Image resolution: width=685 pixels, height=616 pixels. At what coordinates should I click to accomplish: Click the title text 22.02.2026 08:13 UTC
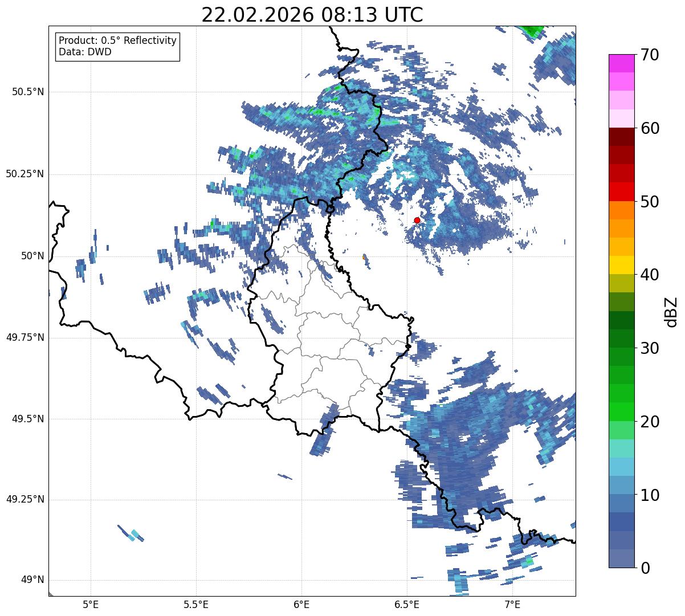pos(312,15)
